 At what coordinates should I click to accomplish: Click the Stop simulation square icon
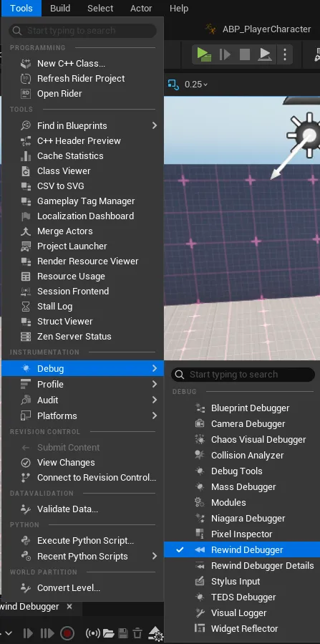pos(245,54)
